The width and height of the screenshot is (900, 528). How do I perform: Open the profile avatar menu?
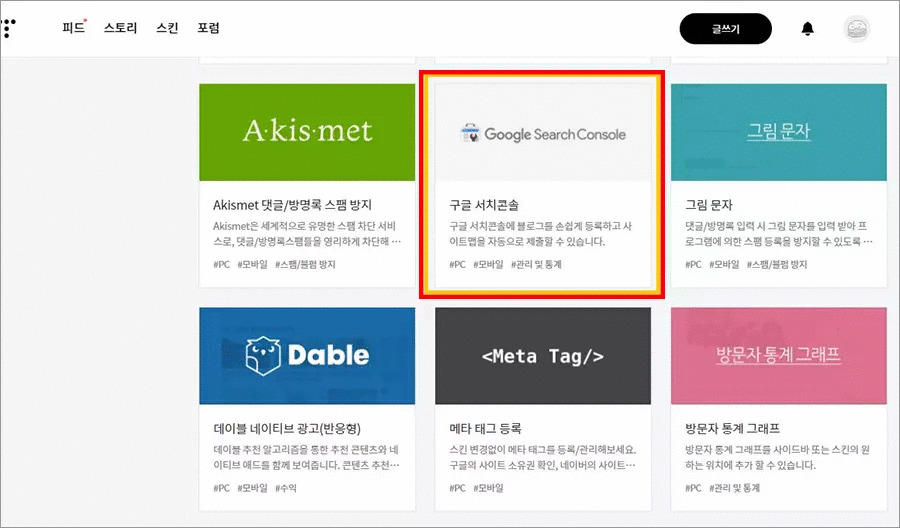coord(856,29)
